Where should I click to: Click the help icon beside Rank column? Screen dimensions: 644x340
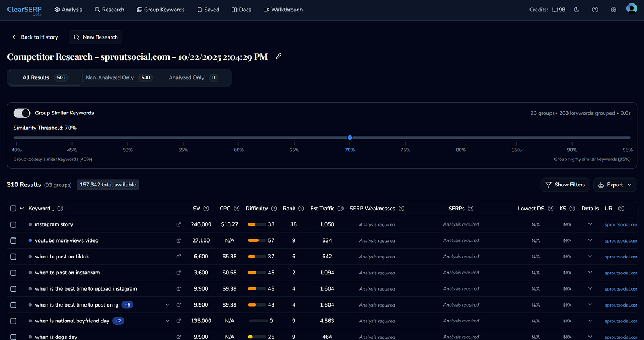click(302, 209)
